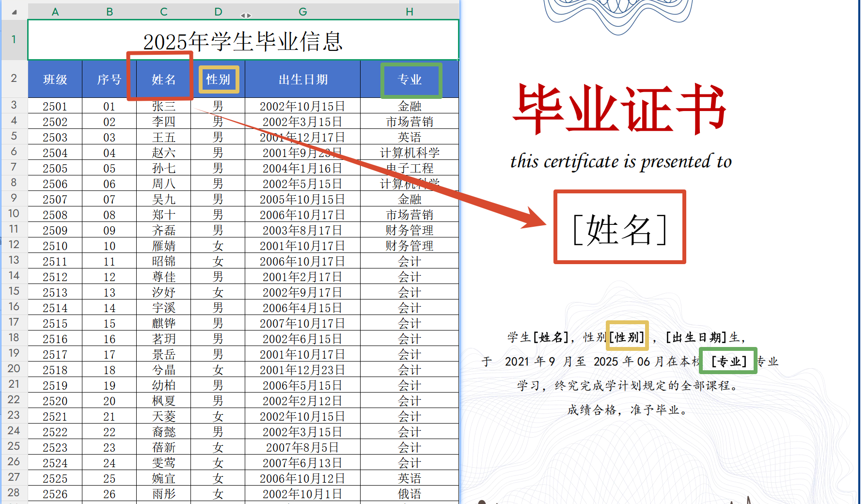The image size is (868, 504).
Task: Select column header H
Action: tap(410, 11)
